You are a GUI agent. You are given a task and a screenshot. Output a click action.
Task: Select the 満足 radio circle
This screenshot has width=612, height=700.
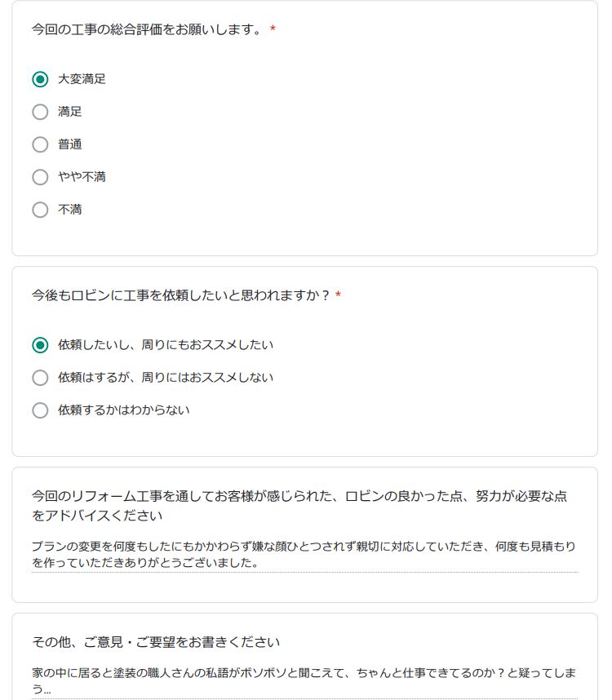(x=40, y=112)
